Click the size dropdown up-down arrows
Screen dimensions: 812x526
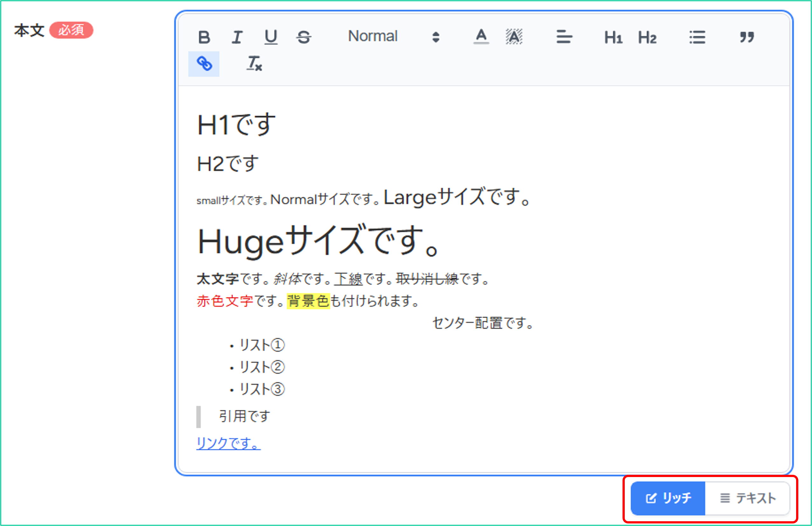[x=436, y=37]
